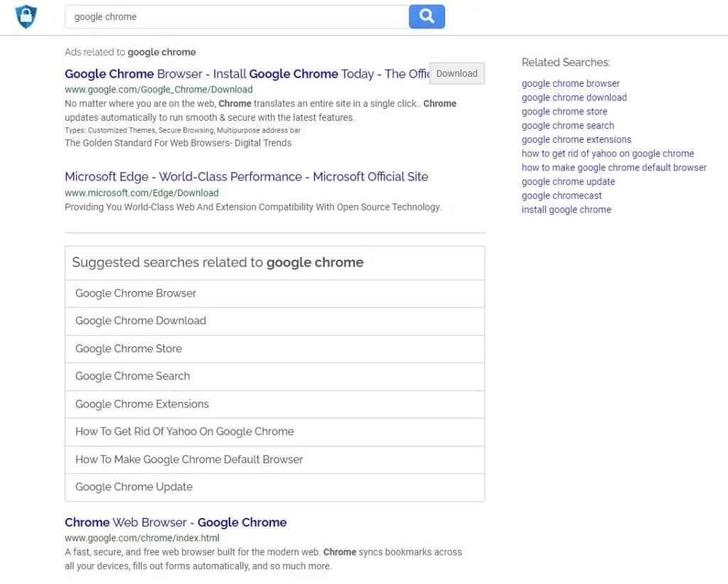The height and width of the screenshot is (584, 728).
Task: Open the Google Chrome Browser install ad link
Action: [213, 74]
